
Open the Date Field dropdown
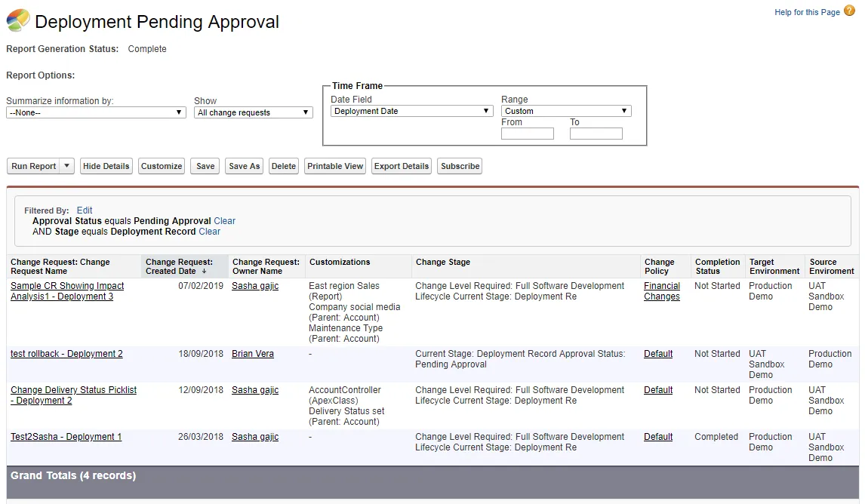(x=411, y=111)
